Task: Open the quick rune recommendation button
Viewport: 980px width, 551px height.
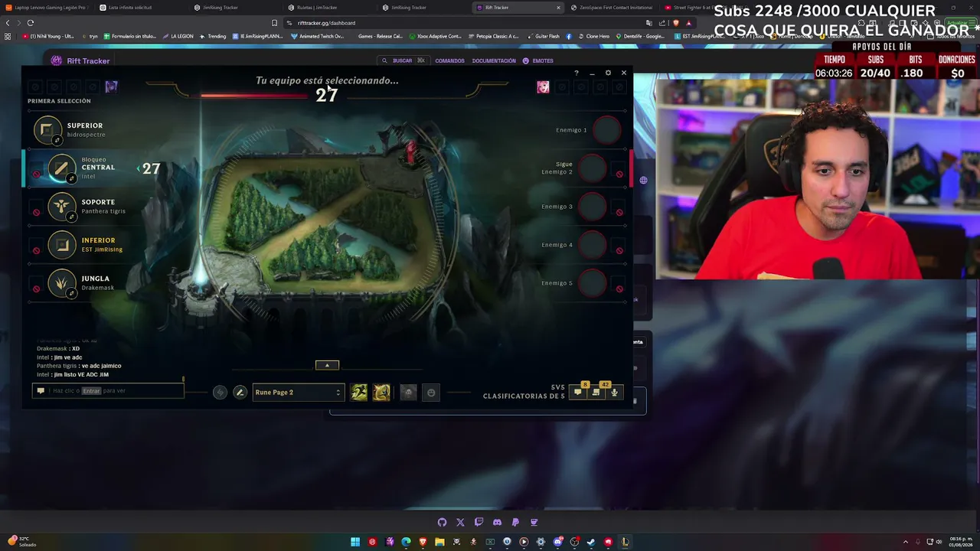Action: pyautogui.click(x=220, y=393)
